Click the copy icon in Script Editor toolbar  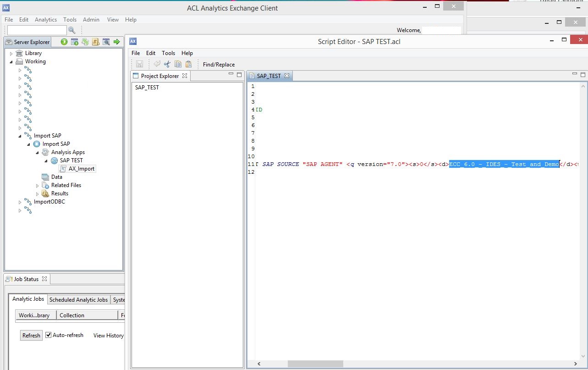[178, 64]
